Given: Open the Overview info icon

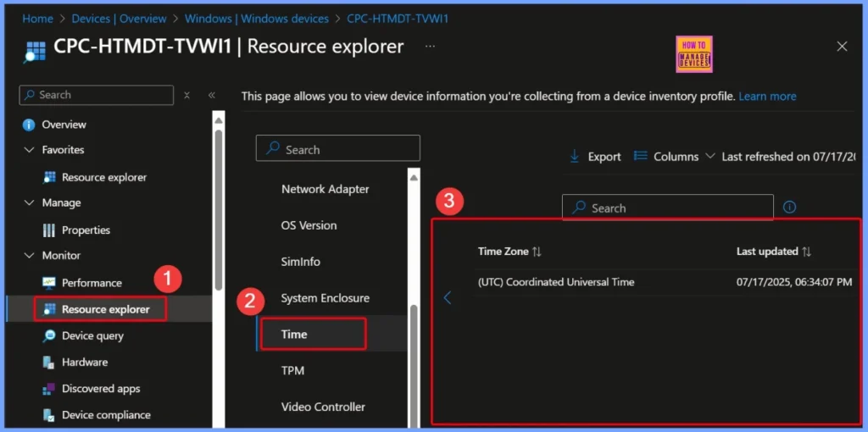Looking at the screenshot, I should click(29, 125).
